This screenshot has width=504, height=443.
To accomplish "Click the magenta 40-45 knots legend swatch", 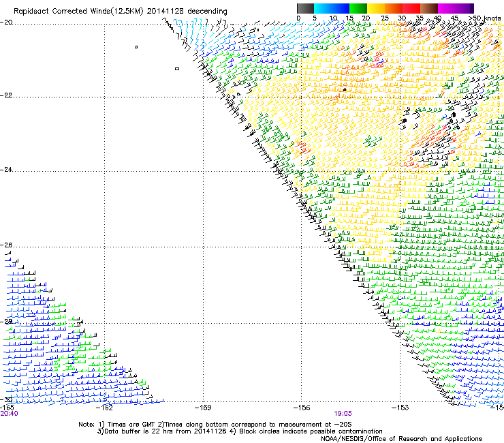I will coord(447,8).
